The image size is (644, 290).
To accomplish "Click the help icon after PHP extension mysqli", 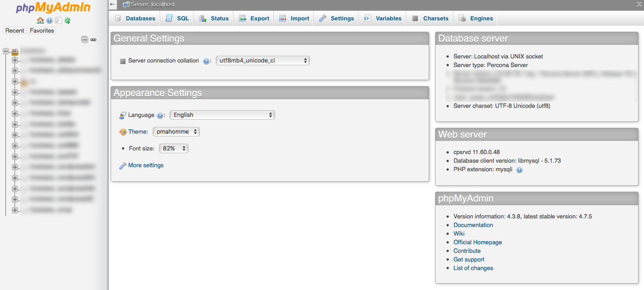I will (519, 169).
